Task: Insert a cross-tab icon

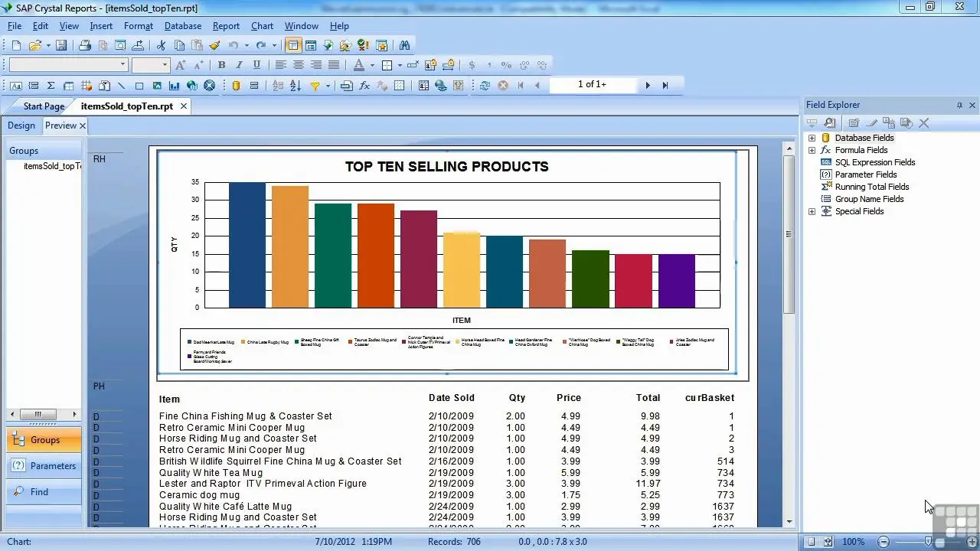Action: click(68, 86)
